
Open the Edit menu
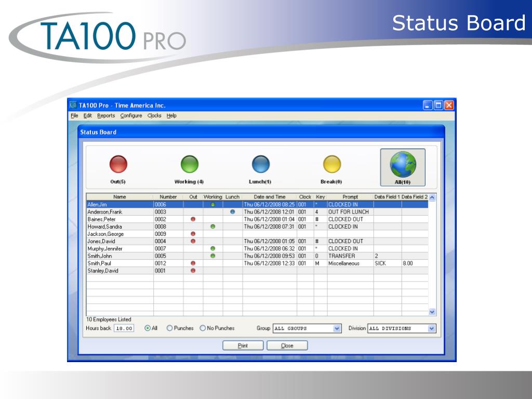[x=87, y=116]
